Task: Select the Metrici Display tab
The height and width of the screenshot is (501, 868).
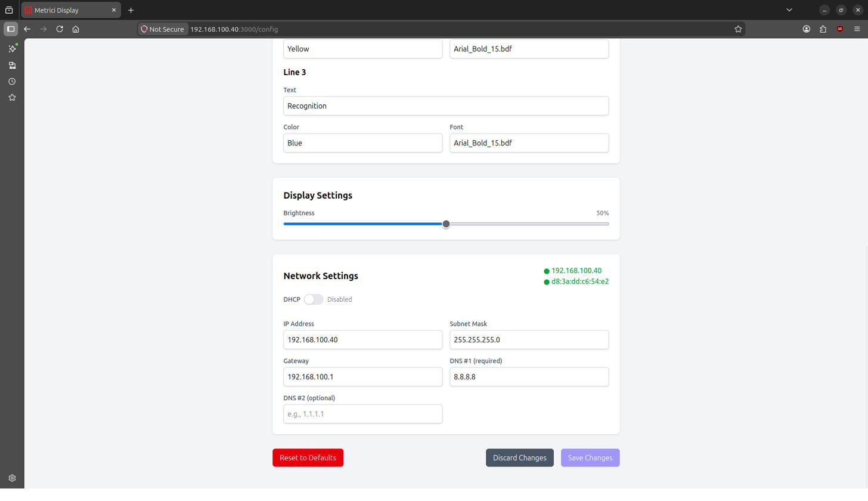Action: [70, 10]
